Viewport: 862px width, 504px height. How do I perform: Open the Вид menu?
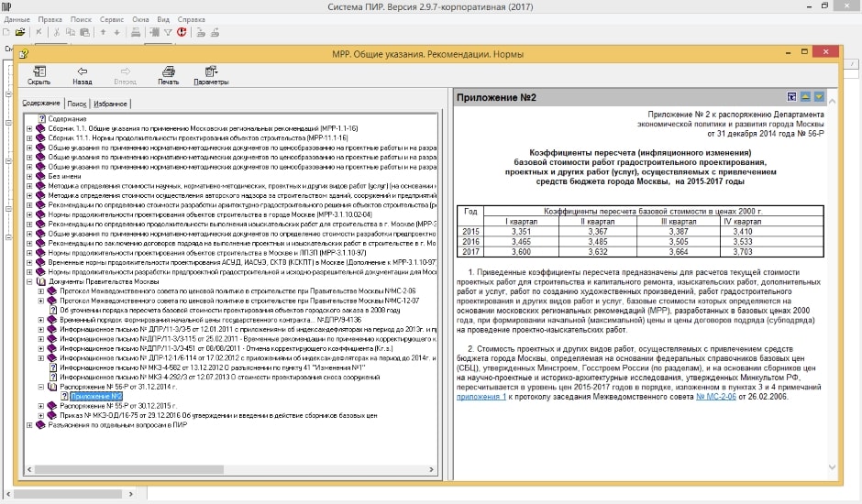[163, 19]
